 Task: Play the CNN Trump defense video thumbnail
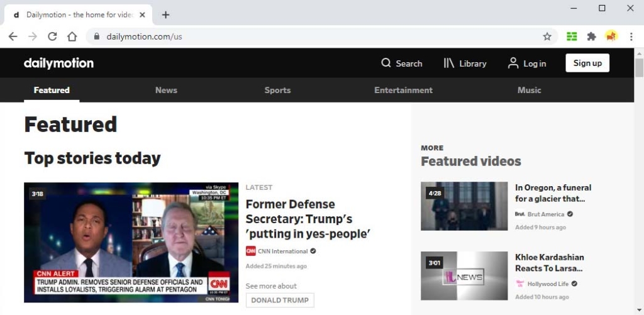coord(131,242)
